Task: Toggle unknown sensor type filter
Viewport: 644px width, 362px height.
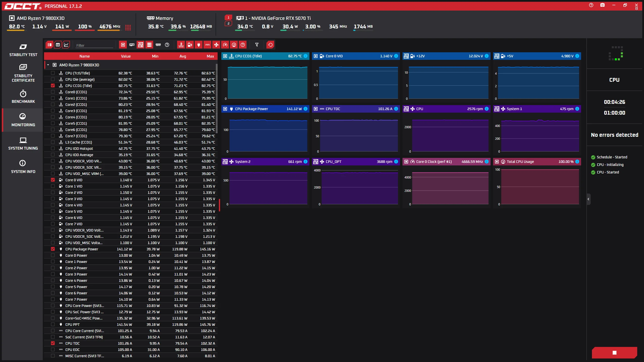Action: point(243,45)
